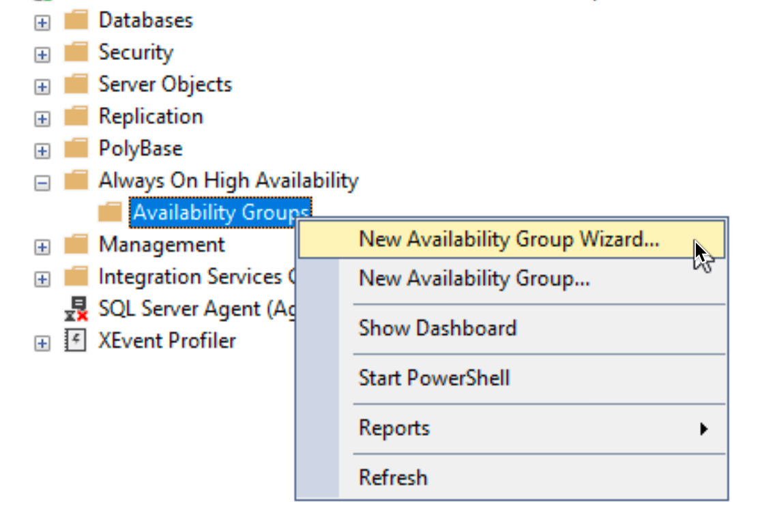760x532 pixels.
Task: Select the Availability Groups tree label
Action: tap(220, 212)
